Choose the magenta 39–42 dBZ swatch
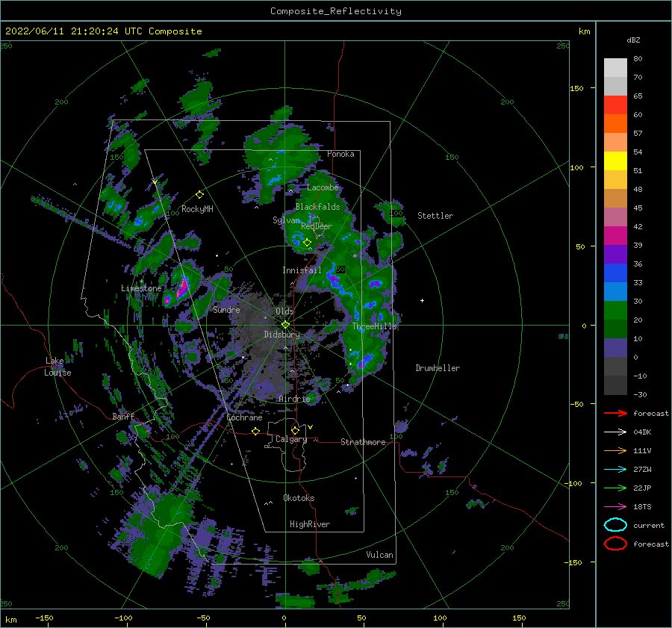 (x=615, y=236)
